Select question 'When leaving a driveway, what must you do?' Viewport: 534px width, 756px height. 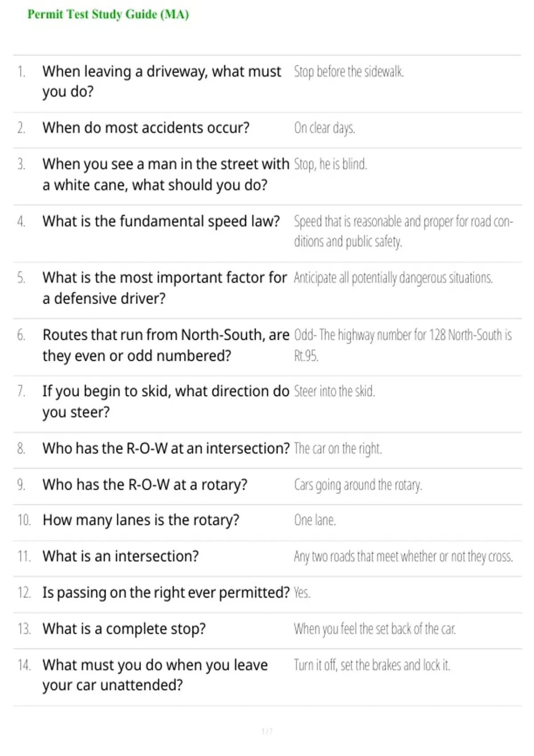(x=162, y=81)
